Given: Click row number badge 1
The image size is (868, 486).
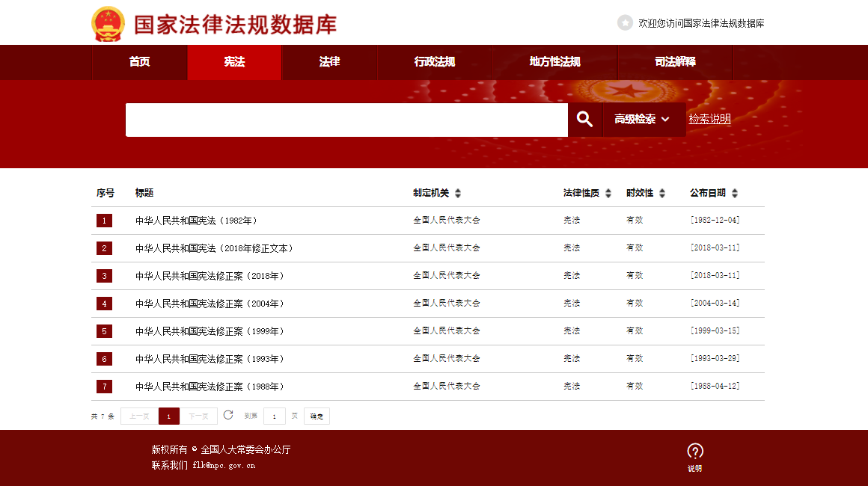Looking at the screenshot, I should (x=104, y=221).
